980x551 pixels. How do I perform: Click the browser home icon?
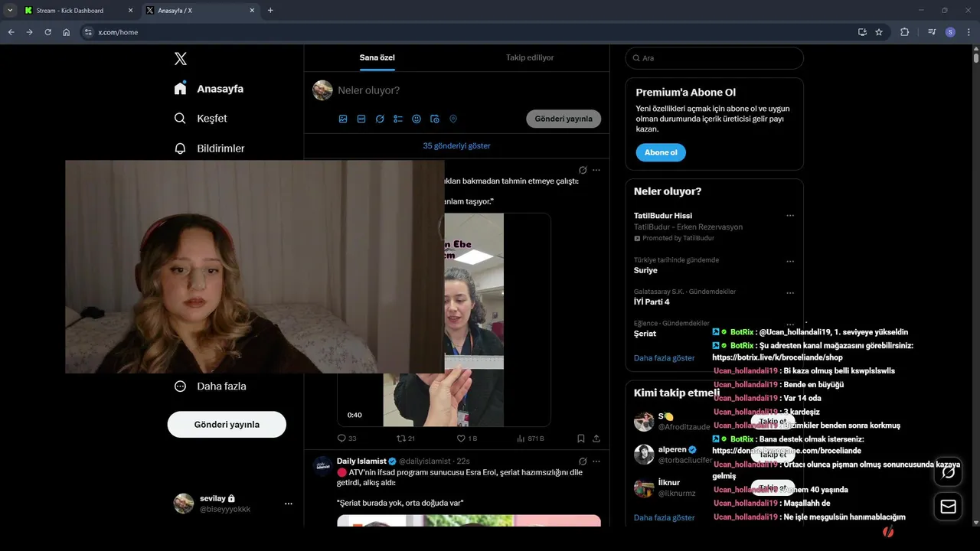click(67, 32)
